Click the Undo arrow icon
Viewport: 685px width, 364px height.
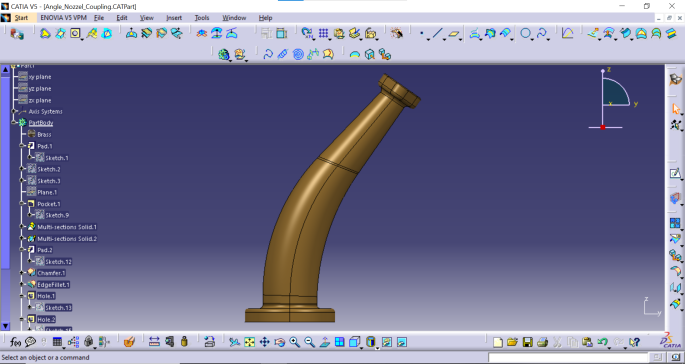602,342
